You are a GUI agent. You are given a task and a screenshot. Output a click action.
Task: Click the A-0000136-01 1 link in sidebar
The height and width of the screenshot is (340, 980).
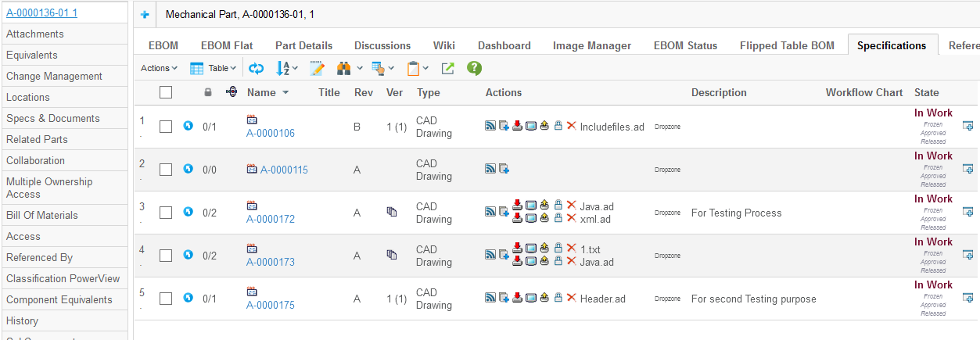41,13
